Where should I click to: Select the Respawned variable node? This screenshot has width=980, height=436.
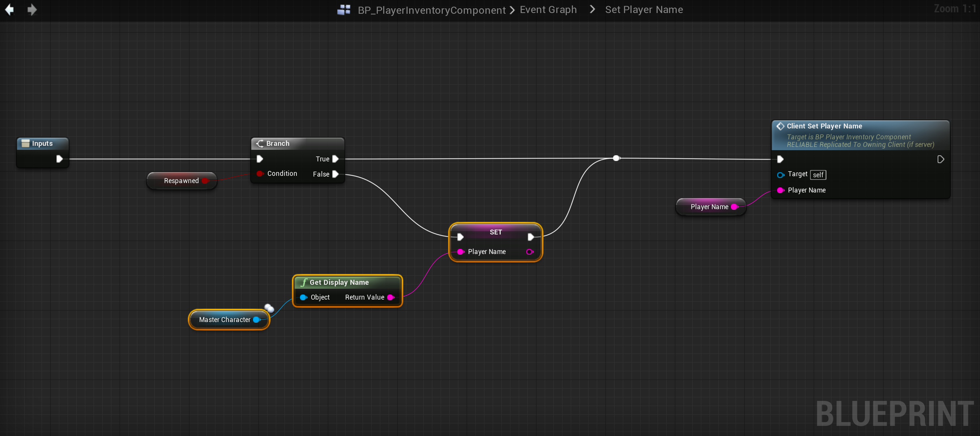181,181
